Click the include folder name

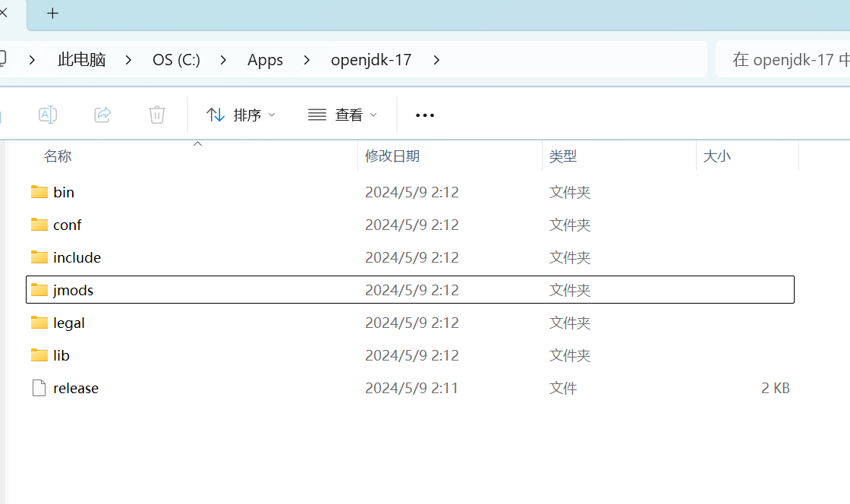pos(77,257)
